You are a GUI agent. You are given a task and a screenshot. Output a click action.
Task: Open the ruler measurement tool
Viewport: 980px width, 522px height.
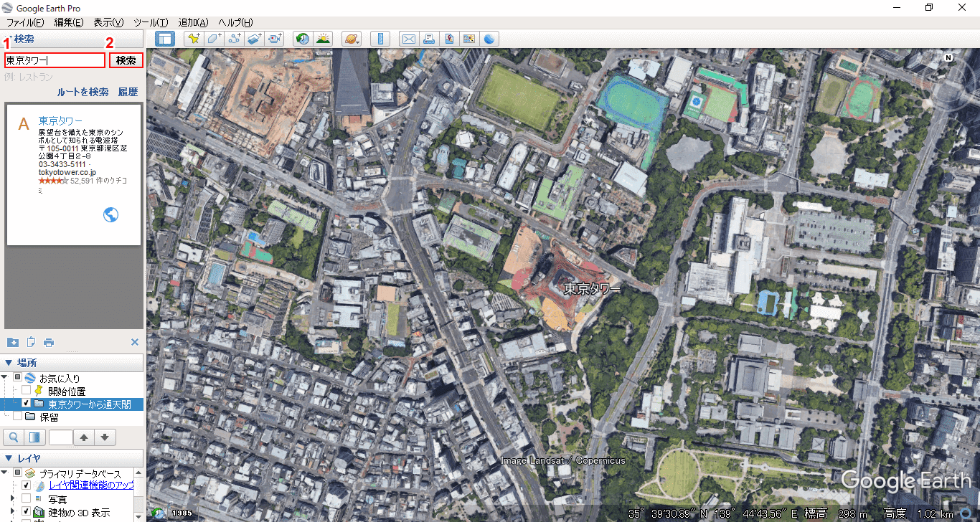pyautogui.click(x=380, y=39)
